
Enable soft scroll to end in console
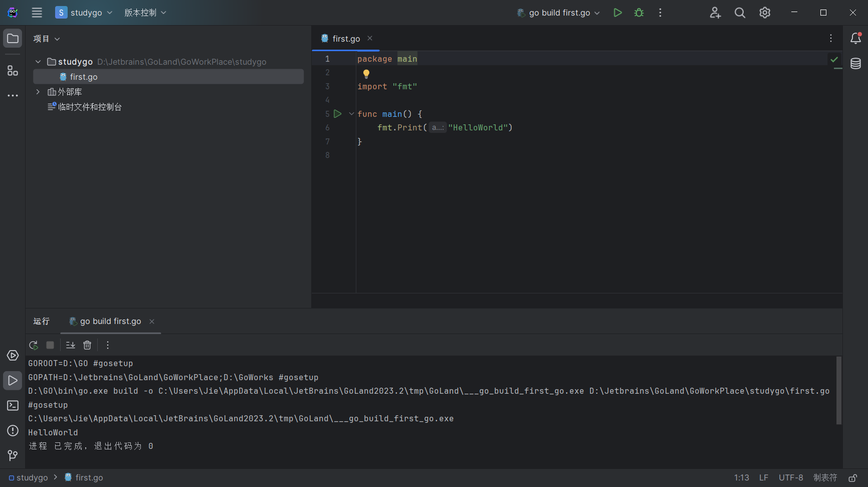pos(70,345)
